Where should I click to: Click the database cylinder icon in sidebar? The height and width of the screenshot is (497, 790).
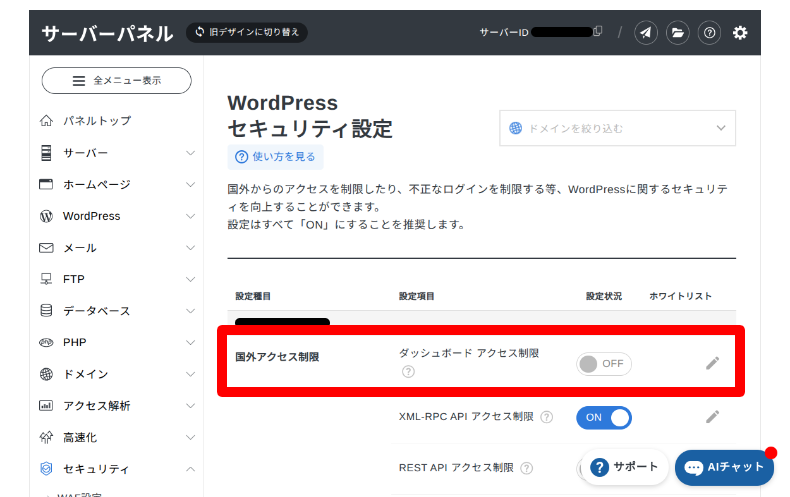pyautogui.click(x=46, y=311)
